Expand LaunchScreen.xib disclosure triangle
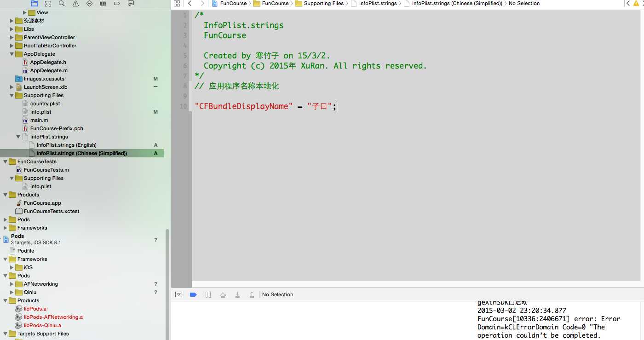The width and height of the screenshot is (644, 340). (12, 87)
